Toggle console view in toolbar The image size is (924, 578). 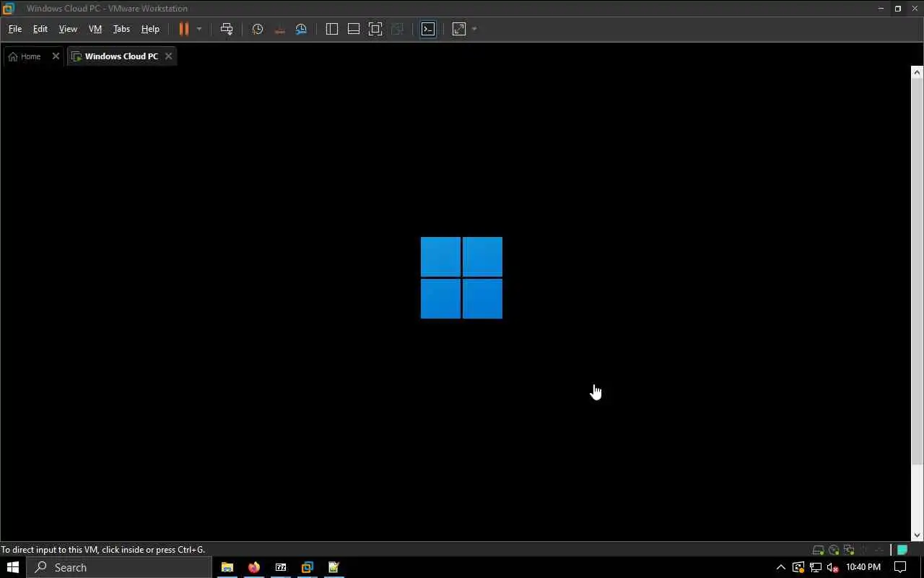pos(428,29)
